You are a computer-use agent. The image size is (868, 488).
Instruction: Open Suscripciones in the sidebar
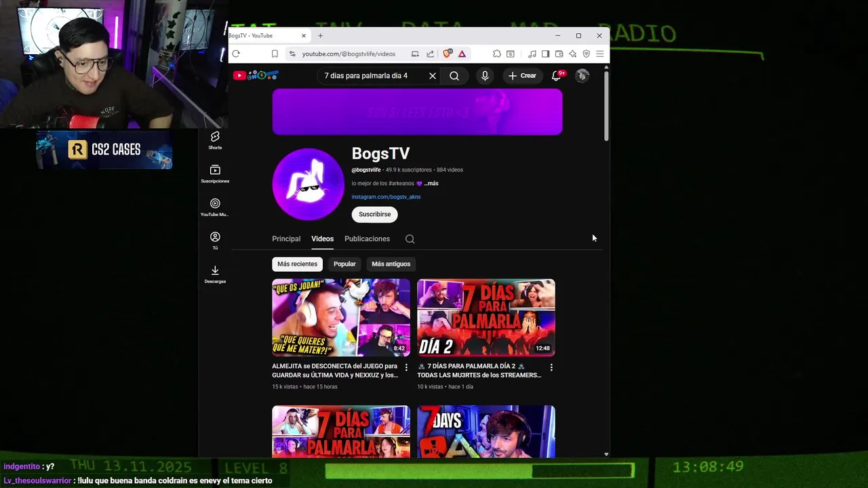click(x=215, y=174)
